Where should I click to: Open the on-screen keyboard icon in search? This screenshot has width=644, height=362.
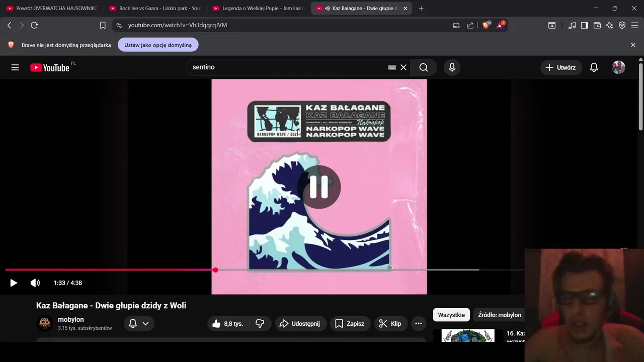[x=392, y=67]
